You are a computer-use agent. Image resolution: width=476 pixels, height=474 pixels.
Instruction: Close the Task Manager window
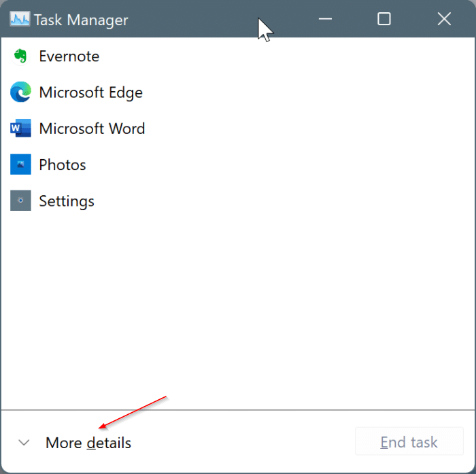pos(444,19)
